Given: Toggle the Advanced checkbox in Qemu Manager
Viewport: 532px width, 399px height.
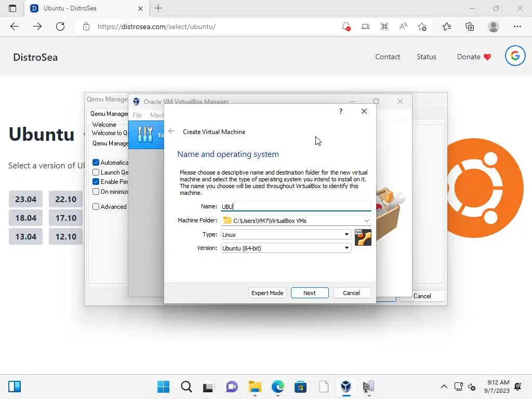Looking at the screenshot, I should pos(96,207).
